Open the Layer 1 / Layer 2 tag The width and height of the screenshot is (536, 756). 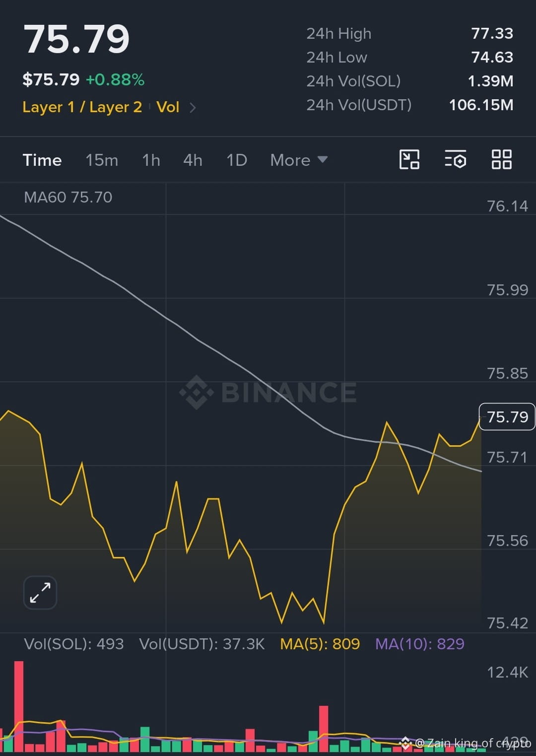pyautogui.click(x=82, y=107)
